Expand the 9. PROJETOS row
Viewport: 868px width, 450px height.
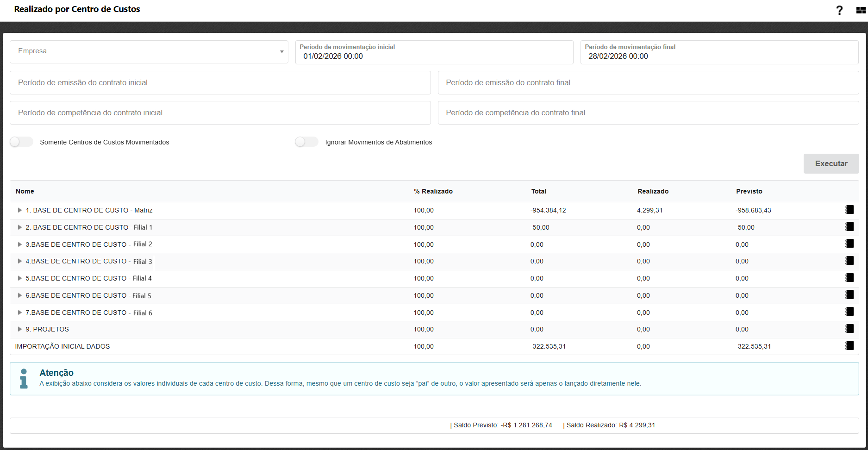pyautogui.click(x=20, y=329)
